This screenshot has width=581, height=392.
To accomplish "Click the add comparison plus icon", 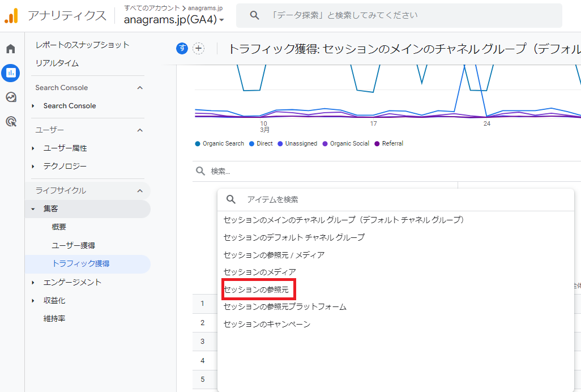I will pyautogui.click(x=199, y=49).
